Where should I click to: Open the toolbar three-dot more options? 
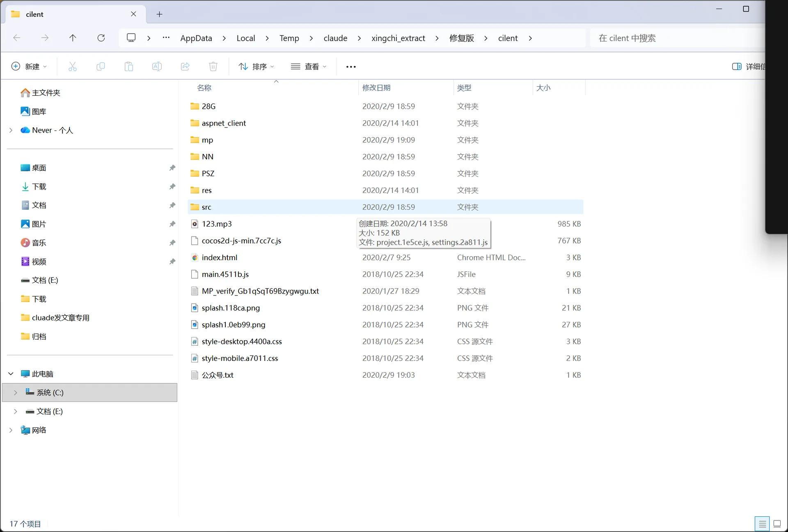351,66
